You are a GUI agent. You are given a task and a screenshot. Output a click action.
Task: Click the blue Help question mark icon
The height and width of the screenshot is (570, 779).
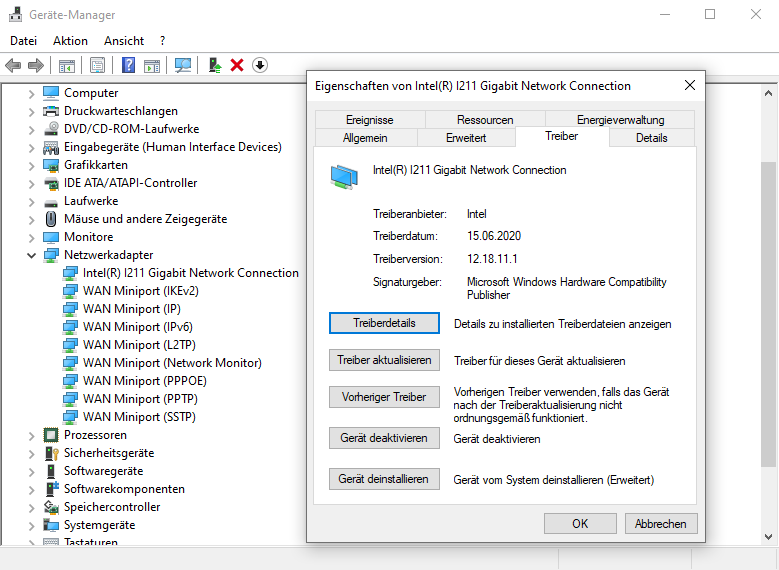click(128, 65)
